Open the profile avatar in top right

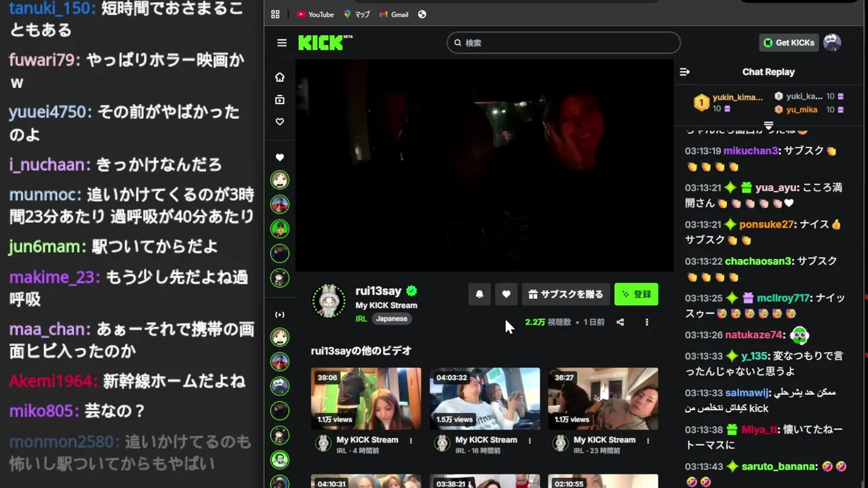tap(832, 43)
